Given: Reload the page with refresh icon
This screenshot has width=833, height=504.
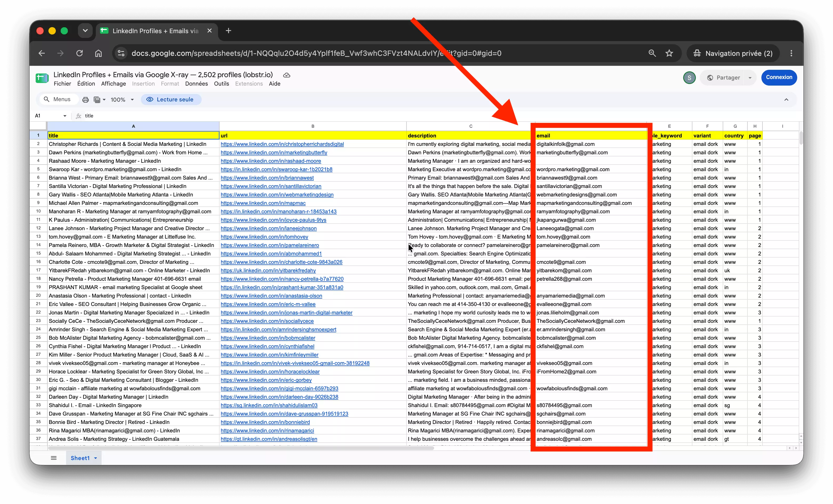Looking at the screenshot, I should [x=80, y=53].
